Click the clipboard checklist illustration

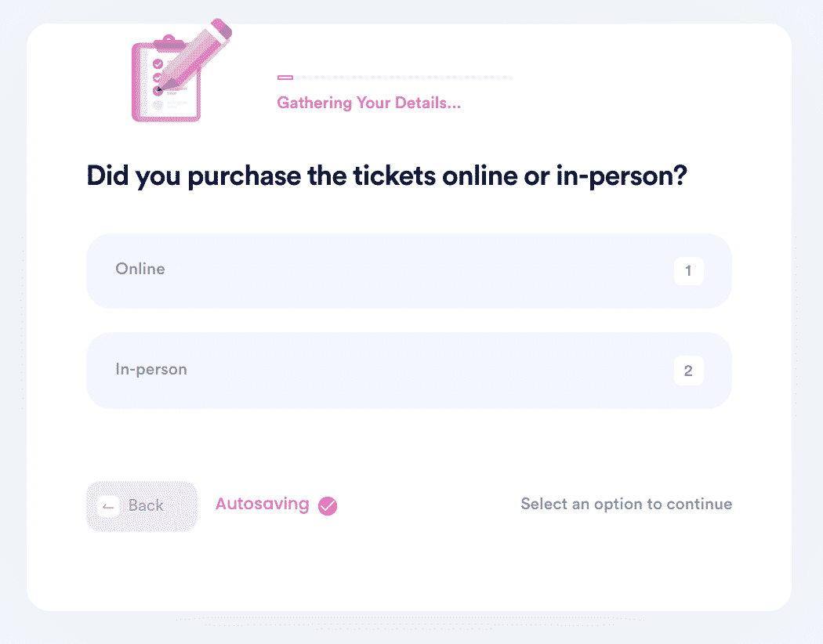pos(166,78)
